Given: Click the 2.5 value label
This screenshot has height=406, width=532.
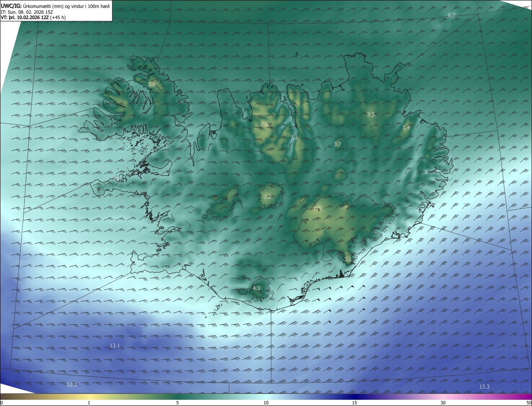Looking at the screenshot, I should tap(318, 207).
